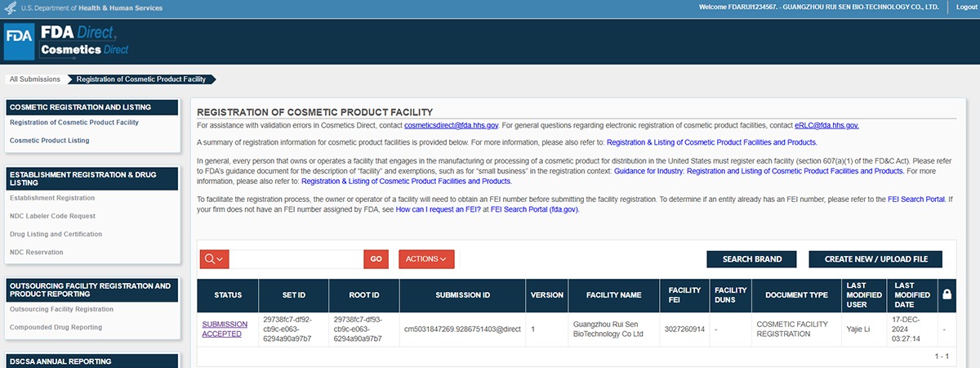Go to All Submissions breadcrumb
The height and width of the screenshot is (368, 980).
click(34, 79)
